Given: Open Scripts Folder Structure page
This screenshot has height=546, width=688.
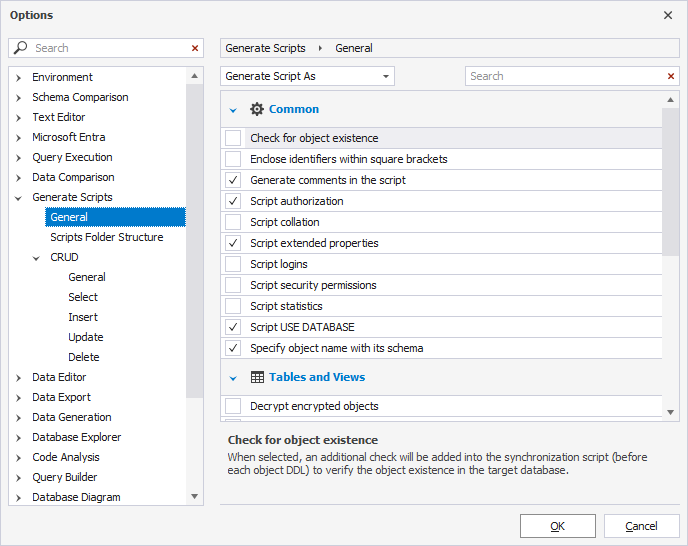Looking at the screenshot, I should pyautogui.click(x=107, y=237).
